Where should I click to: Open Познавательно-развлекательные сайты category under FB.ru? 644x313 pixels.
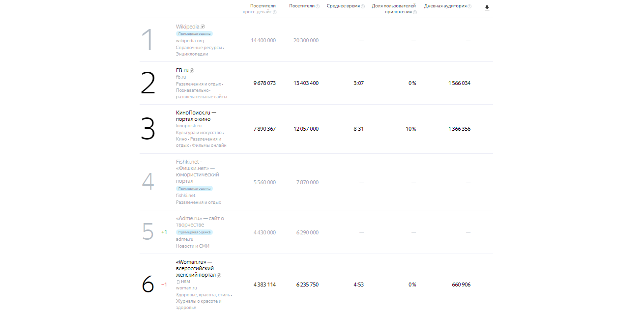pyautogui.click(x=202, y=94)
